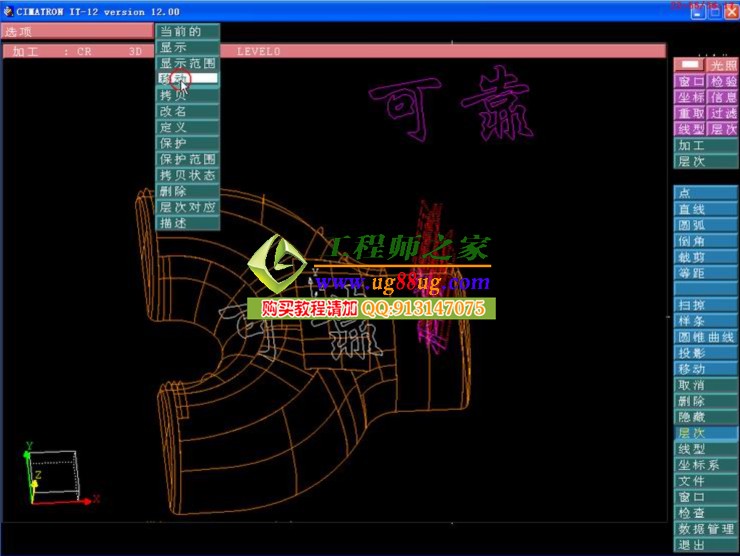The height and width of the screenshot is (556, 740).
Task: Click LEVEL0 text in pink status bar
Action: click(x=259, y=51)
